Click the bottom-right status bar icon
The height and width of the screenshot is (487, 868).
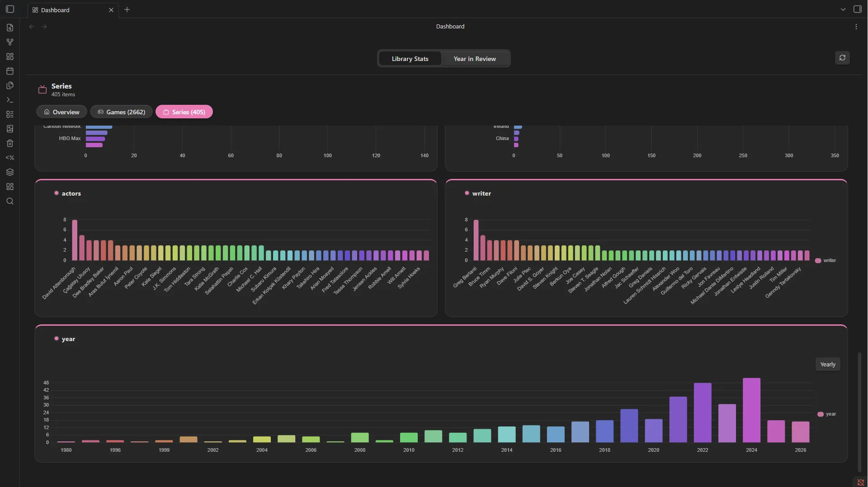tap(860, 482)
